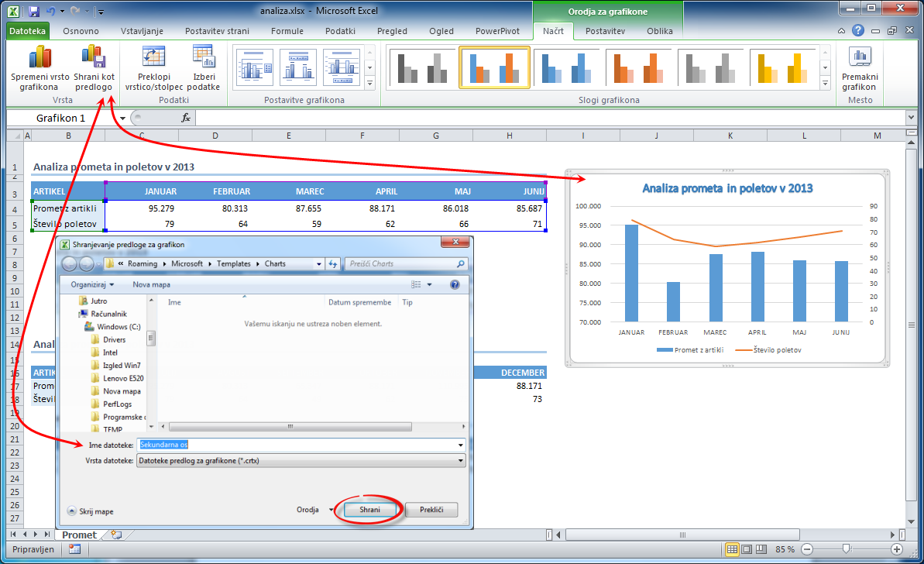Choose the all-blue chart style
Image resolution: width=924 pixels, height=564 pixels.
(565, 67)
